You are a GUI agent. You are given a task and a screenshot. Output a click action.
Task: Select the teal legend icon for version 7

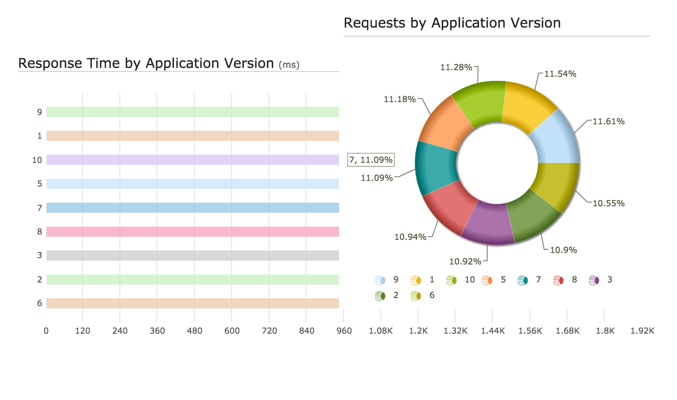522,281
